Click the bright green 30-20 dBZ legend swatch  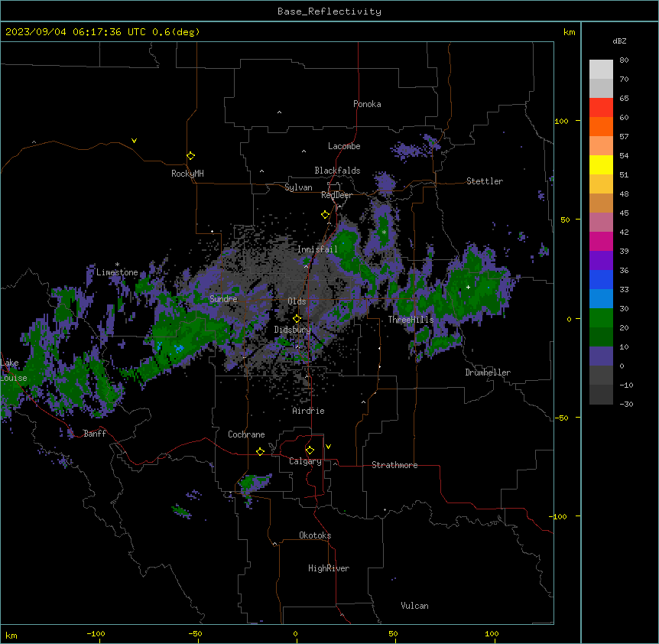point(601,318)
